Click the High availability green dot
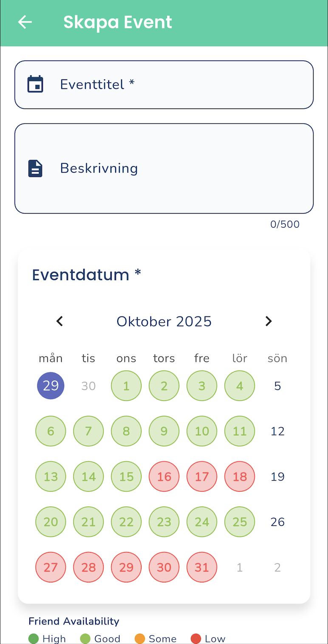 (x=34, y=639)
